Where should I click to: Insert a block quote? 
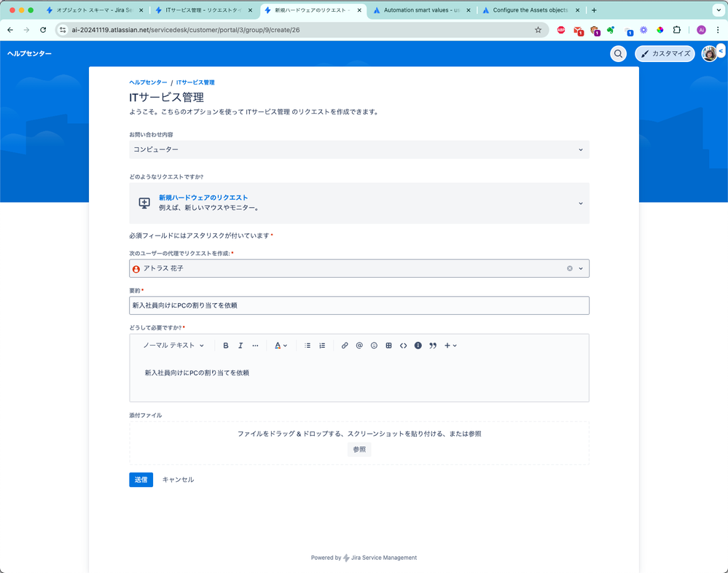[432, 346]
